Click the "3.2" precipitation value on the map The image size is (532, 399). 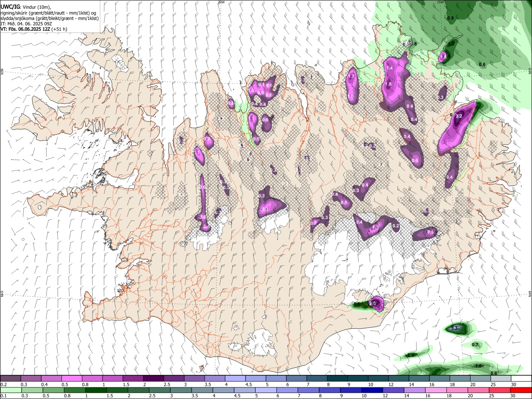click(459, 117)
